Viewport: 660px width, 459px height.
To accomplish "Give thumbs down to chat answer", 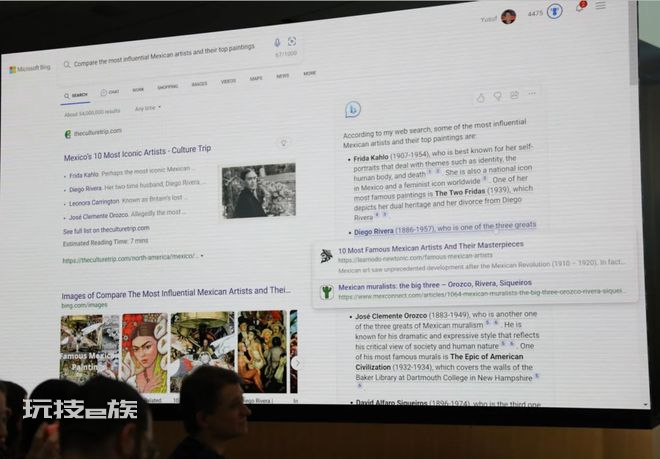I will (498, 97).
